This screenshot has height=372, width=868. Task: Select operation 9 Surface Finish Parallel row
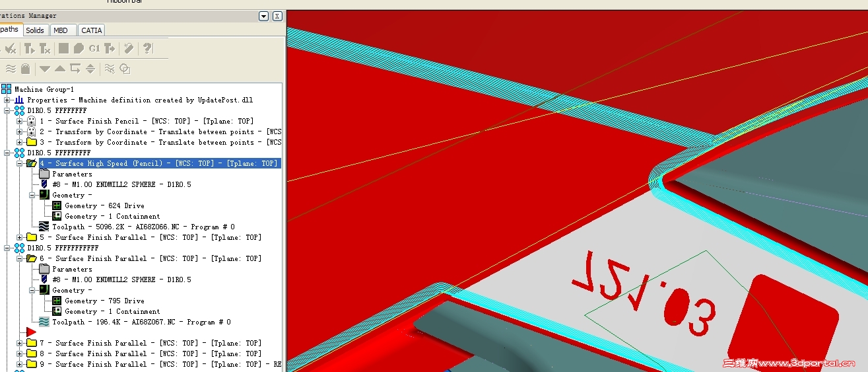160,364
